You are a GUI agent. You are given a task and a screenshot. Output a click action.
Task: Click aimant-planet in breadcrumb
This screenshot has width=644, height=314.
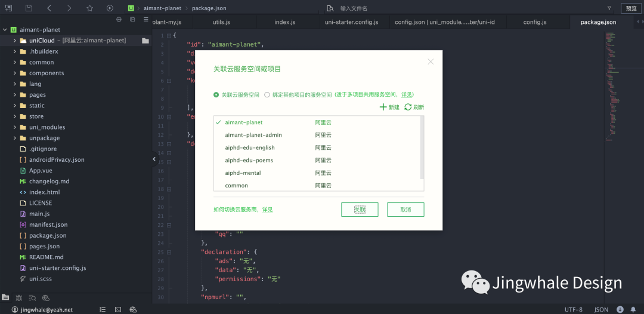click(162, 8)
